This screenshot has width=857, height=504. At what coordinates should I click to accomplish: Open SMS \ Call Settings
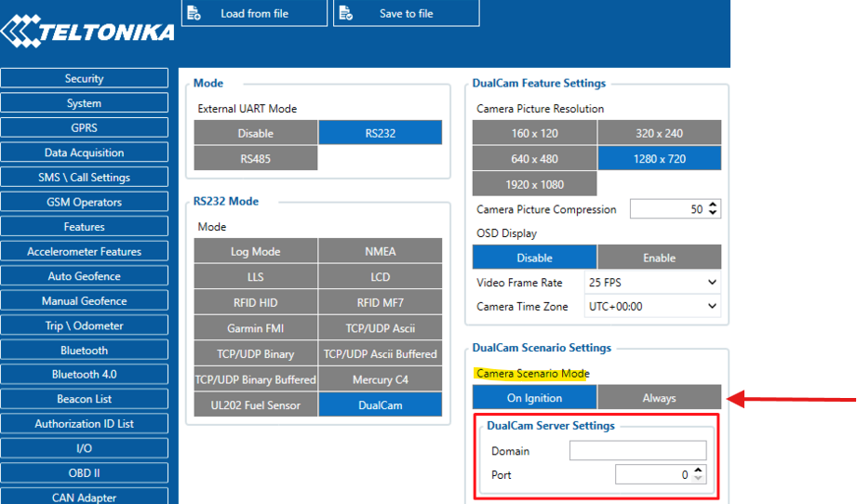click(x=84, y=177)
